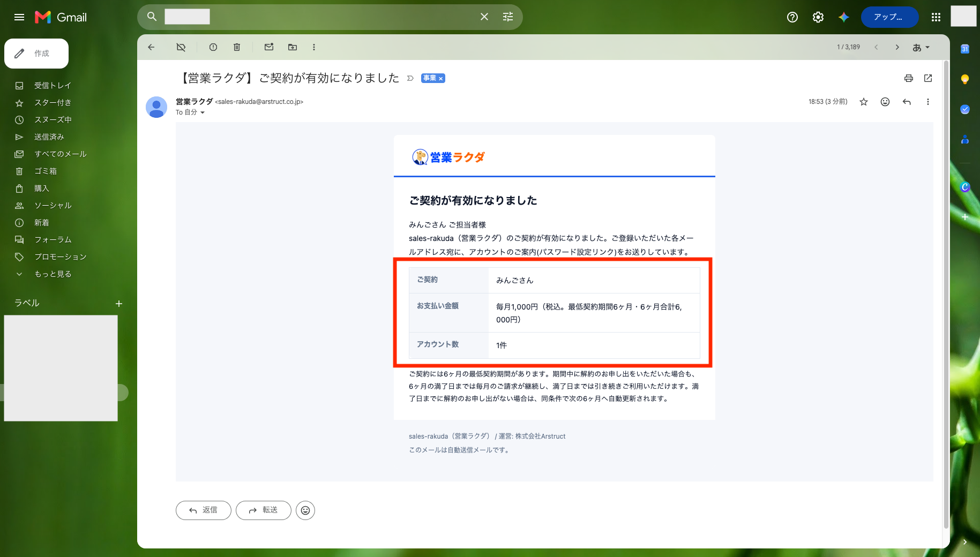
Task: Click the 返信 reply button
Action: (204, 510)
